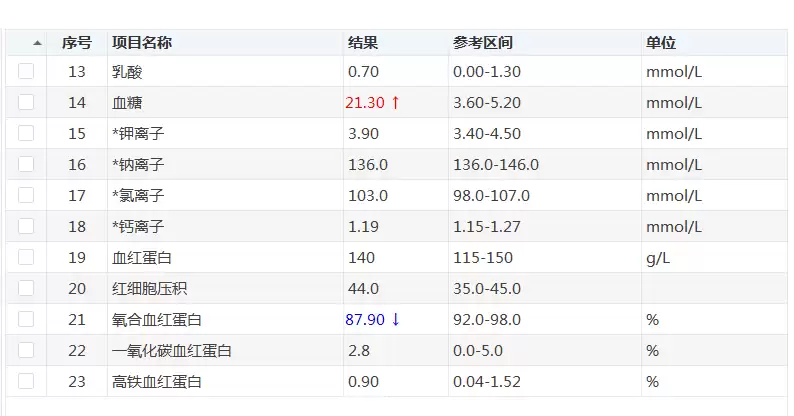
Task: Sort by the 结果 column header
Action: click(362, 43)
